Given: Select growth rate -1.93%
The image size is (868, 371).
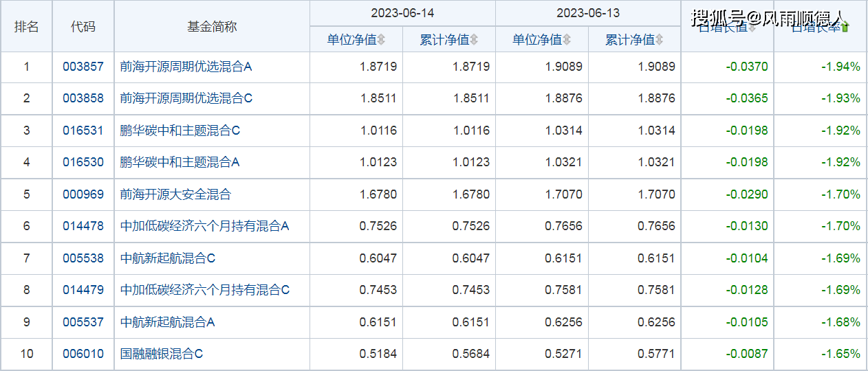Looking at the screenshot, I should (840, 98).
